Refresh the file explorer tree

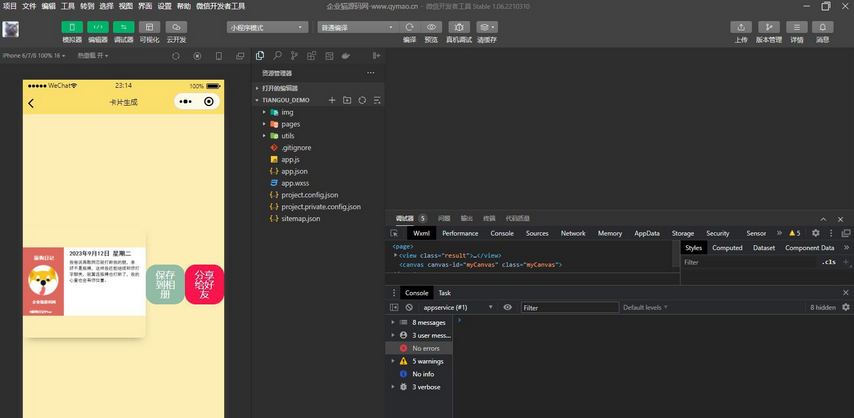pyautogui.click(x=362, y=100)
